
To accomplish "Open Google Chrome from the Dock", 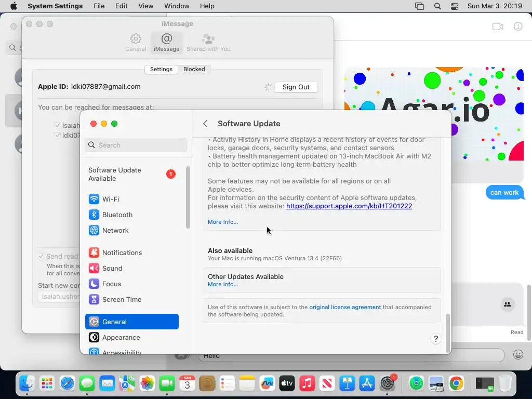I will [x=456, y=383].
